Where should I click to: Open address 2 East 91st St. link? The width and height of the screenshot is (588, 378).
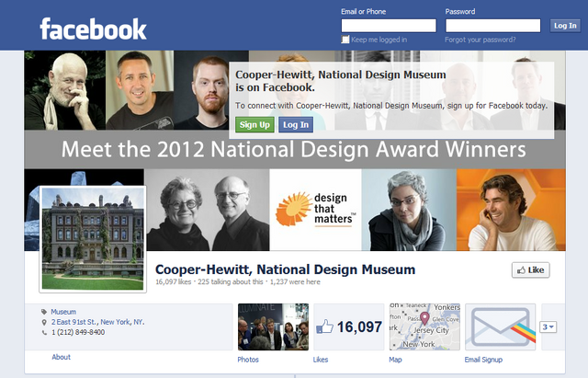(x=97, y=322)
